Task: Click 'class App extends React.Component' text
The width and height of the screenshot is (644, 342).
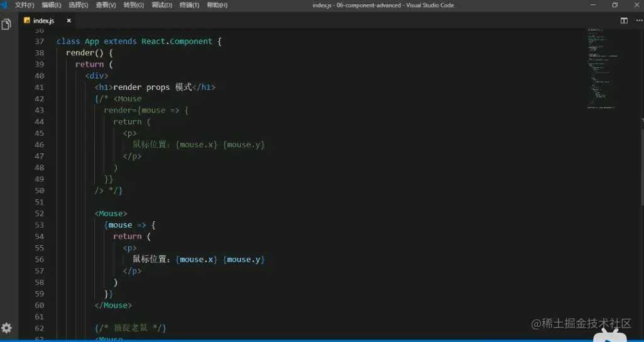Action: [134, 41]
